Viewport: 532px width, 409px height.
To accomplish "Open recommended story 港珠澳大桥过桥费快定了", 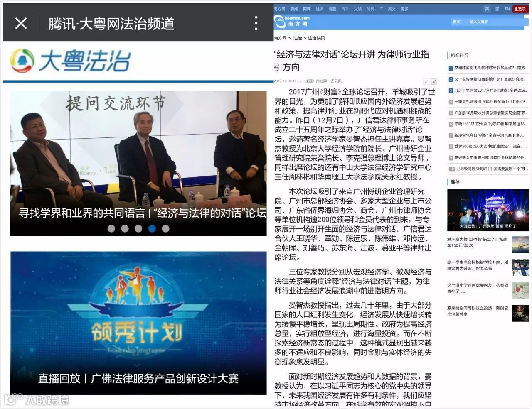I will pyautogui.click(x=478, y=242).
